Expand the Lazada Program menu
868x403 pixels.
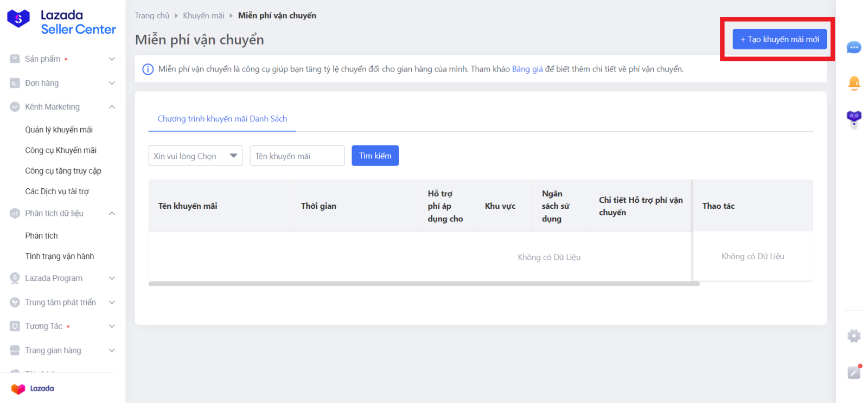[x=62, y=278]
